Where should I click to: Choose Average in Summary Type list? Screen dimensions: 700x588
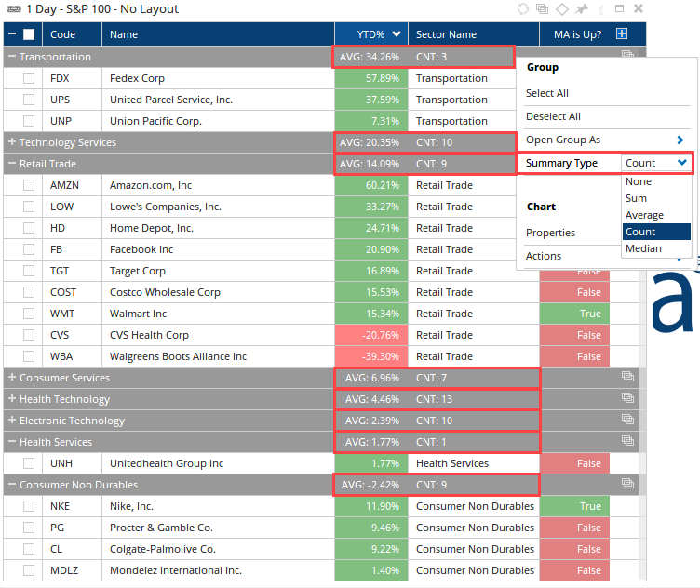click(656, 215)
